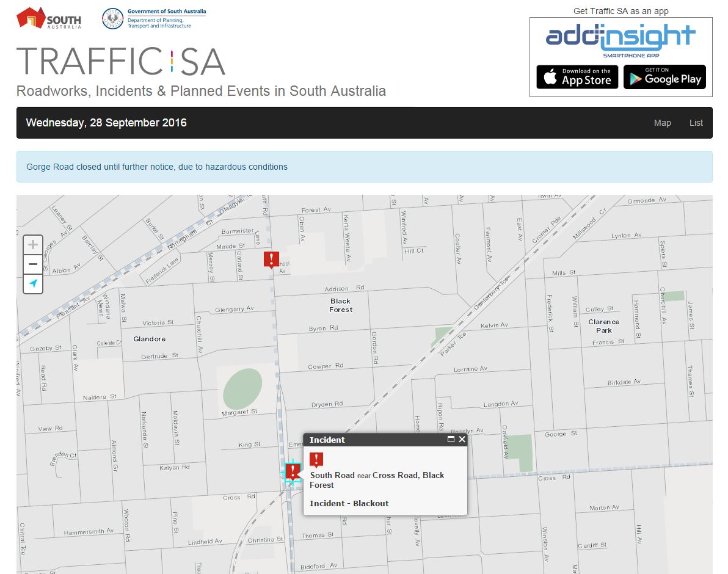Click the Lorraine Av label

(470, 369)
